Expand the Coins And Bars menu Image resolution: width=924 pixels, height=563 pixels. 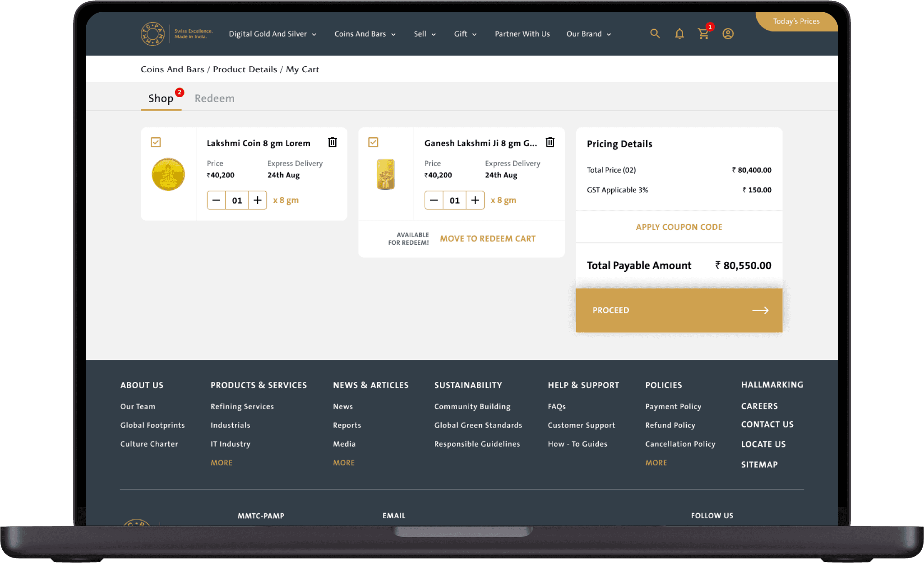pos(365,34)
